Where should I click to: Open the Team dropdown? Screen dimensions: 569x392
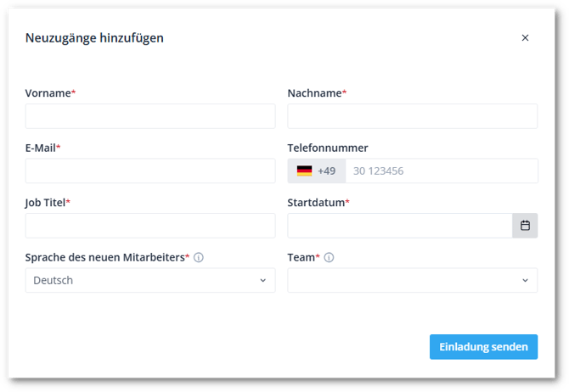[412, 281]
